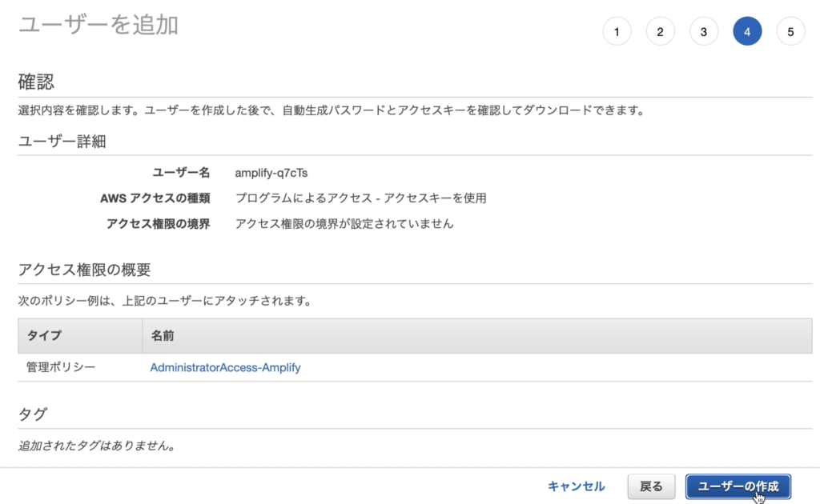Click the ユーザーの作成 button
Viewport: 820px width, 504px height.
[x=738, y=486]
